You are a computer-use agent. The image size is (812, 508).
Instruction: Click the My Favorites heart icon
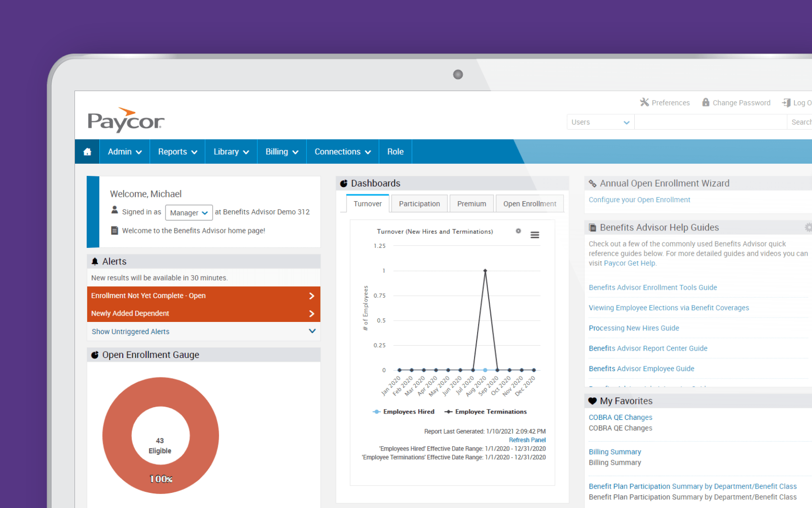point(592,401)
